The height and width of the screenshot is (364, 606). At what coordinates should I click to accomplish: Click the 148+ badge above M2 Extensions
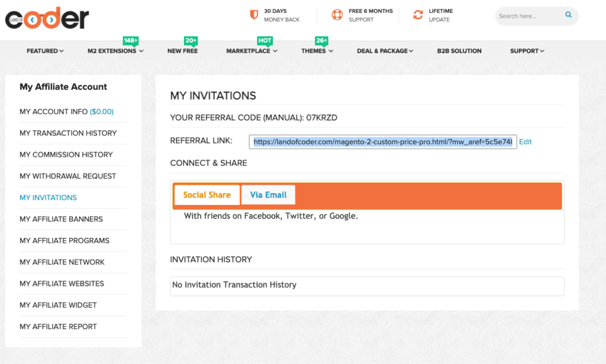pos(130,41)
